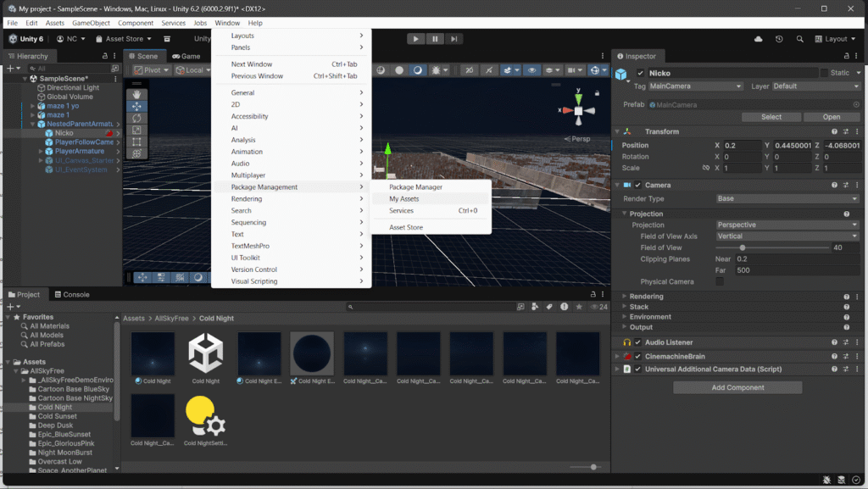
Task: Select the Hand tool in Scene view
Action: (x=136, y=94)
